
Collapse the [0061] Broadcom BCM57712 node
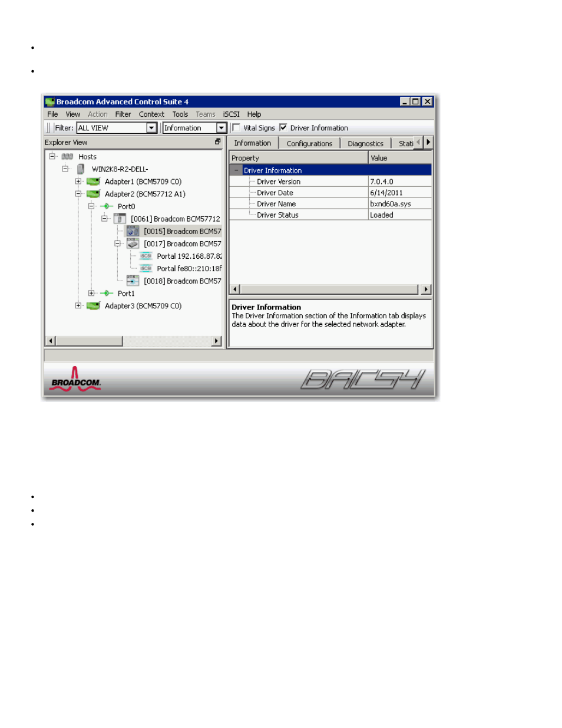click(104, 218)
